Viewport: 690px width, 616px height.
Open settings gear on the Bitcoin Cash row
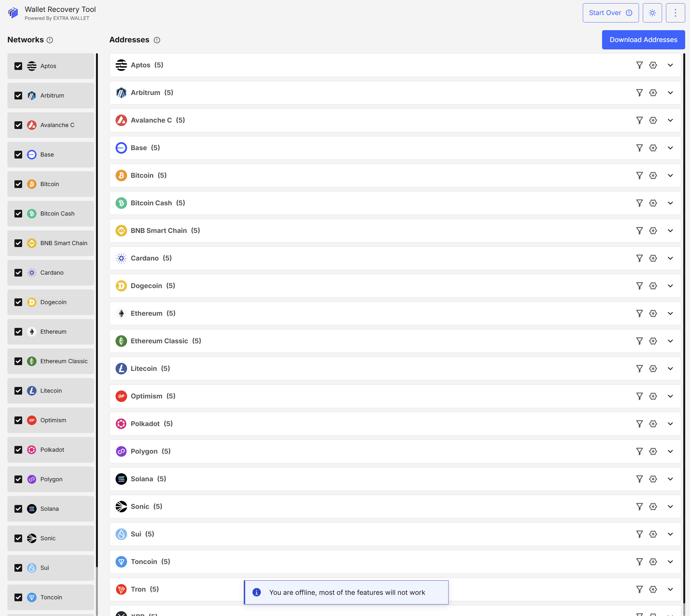click(x=653, y=203)
